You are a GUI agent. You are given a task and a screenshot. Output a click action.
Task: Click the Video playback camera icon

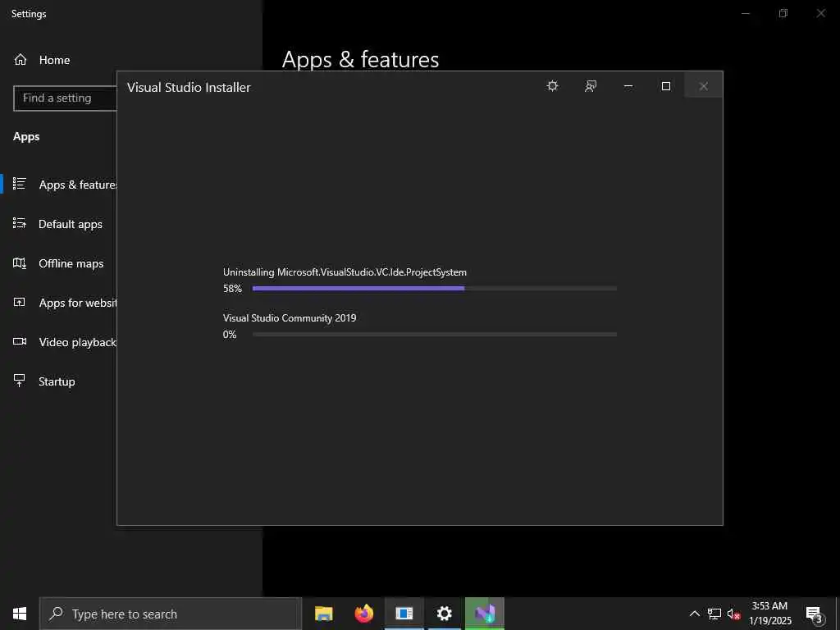[20, 341]
